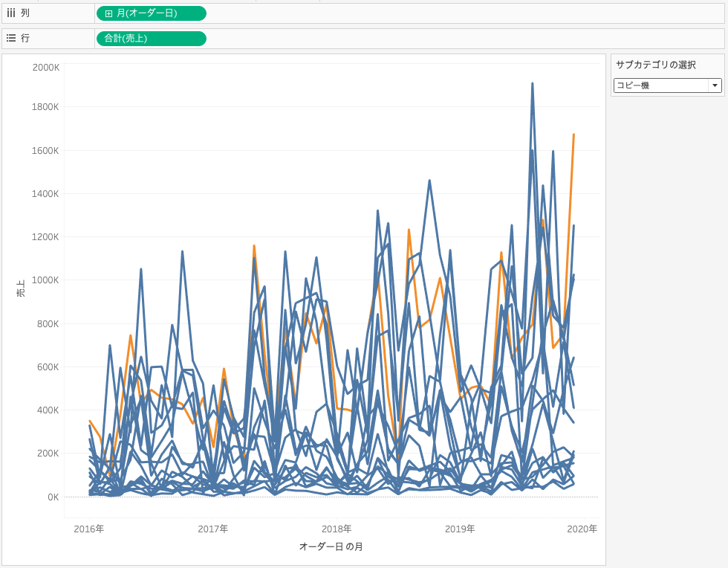Click the 2016年 label on the x-axis
This screenshot has width=728, height=568.
tap(89, 529)
